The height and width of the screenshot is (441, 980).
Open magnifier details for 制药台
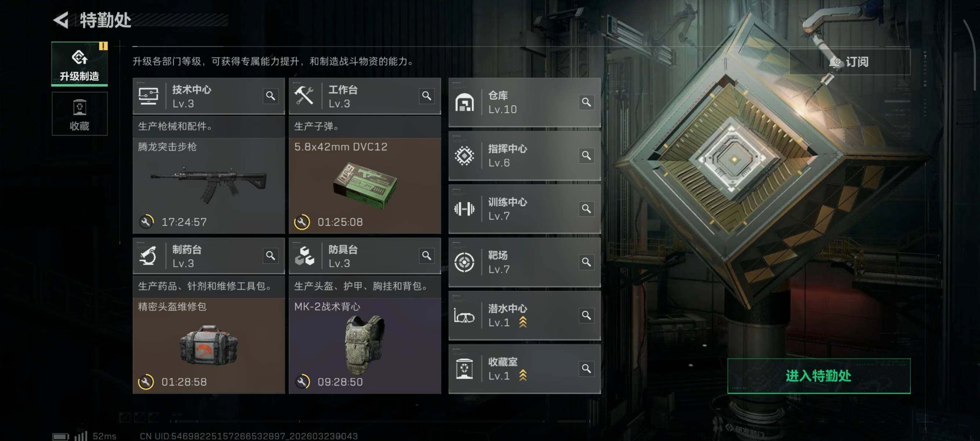[271, 255]
